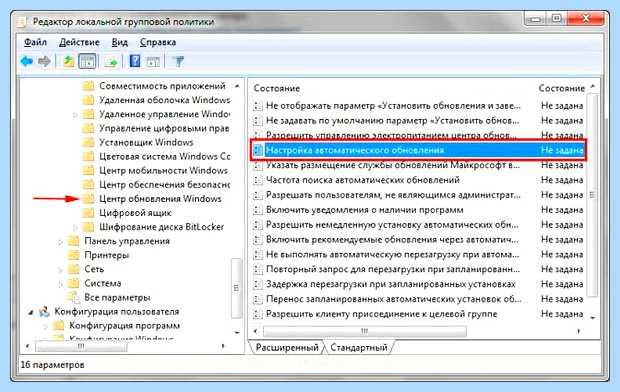Click the policy list vertical scrollbar thumb
Image resolution: width=620 pixels, height=392 pixels.
(x=592, y=195)
